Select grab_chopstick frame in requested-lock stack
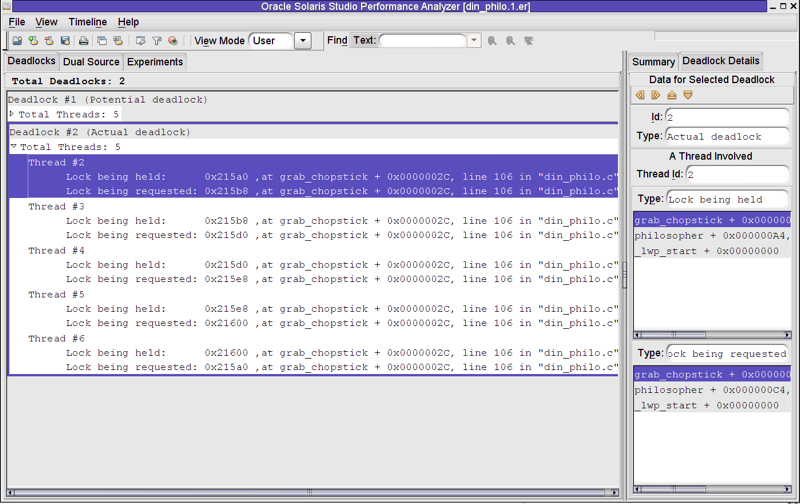This screenshot has height=504, width=800. click(712, 374)
